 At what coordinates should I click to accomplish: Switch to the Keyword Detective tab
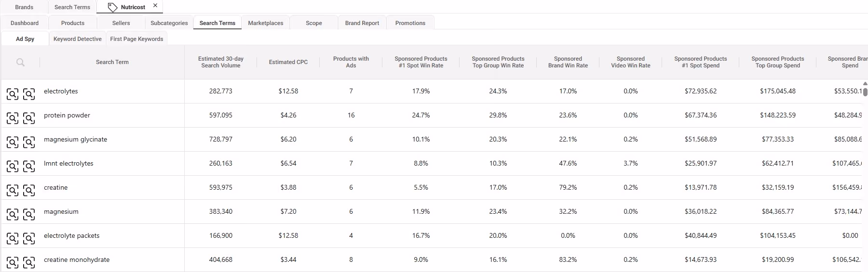pyautogui.click(x=78, y=39)
